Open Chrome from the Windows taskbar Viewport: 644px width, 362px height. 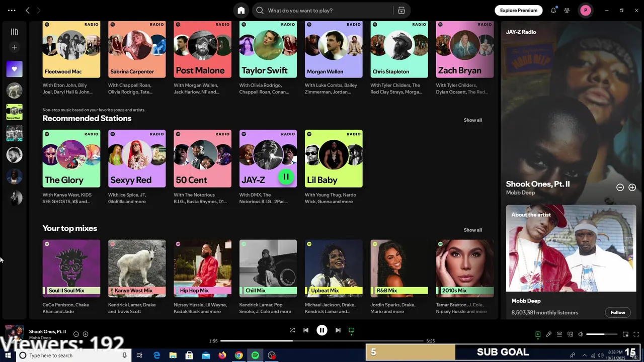point(239,355)
